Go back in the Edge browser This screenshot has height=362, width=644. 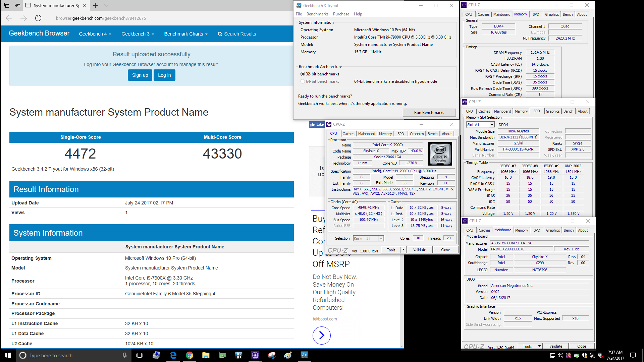9,18
